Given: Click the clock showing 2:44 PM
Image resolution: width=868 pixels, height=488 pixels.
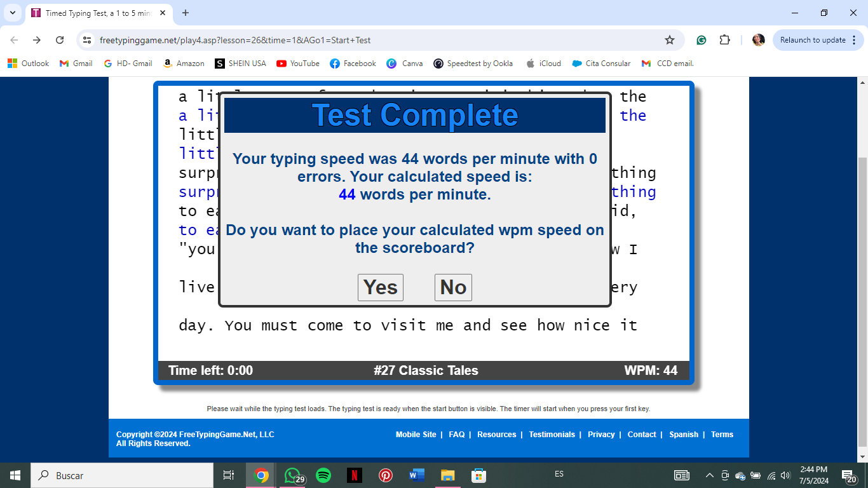Looking at the screenshot, I should click(813, 475).
